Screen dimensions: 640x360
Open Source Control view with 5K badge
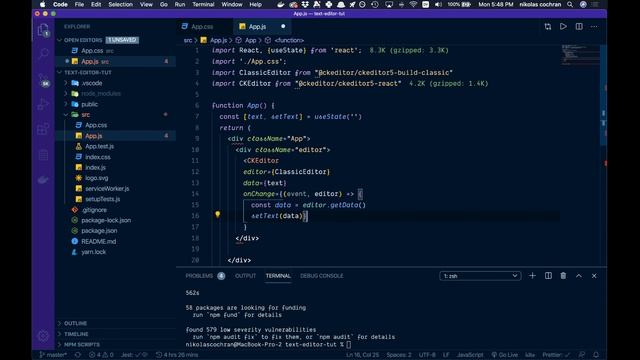point(43,80)
